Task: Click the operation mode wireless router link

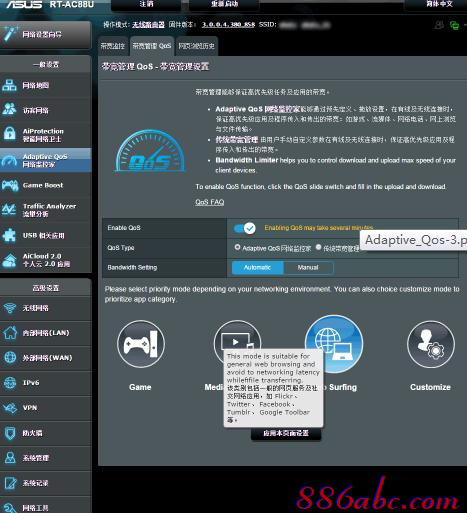Action: tap(148, 25)
